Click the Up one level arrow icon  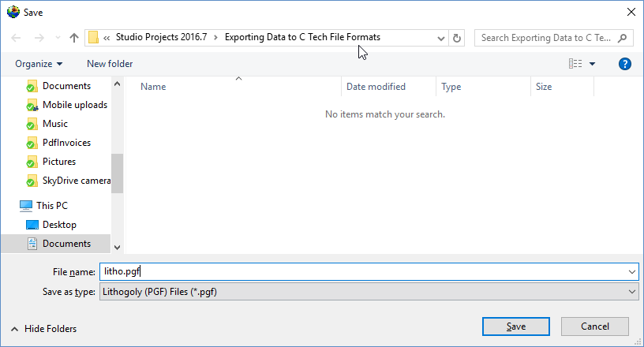tap(74, 38)
